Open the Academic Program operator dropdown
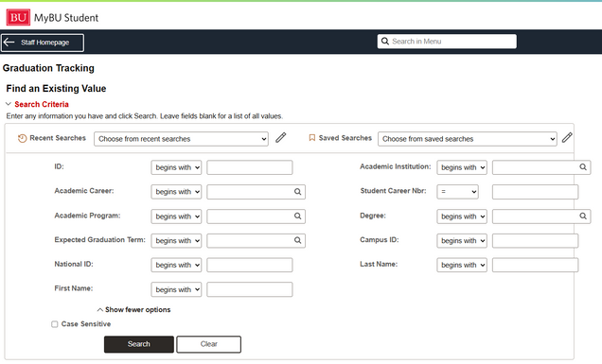 pos(176,217)
